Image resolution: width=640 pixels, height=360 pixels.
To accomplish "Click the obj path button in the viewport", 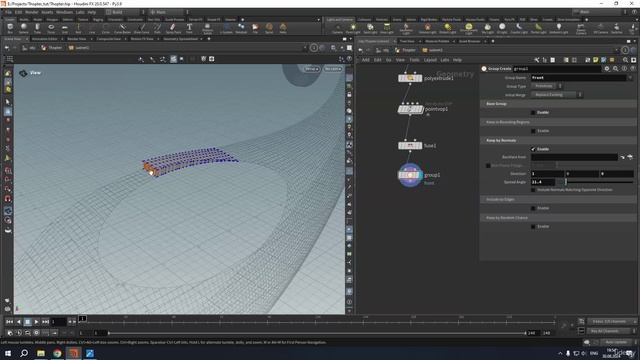I will [29, 48].
